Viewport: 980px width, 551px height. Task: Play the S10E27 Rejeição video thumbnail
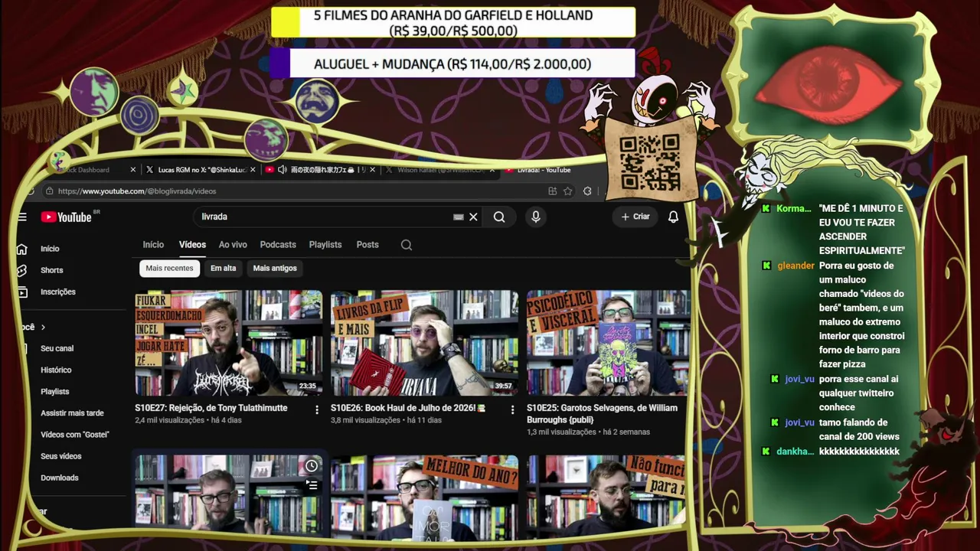pos(229,343)
